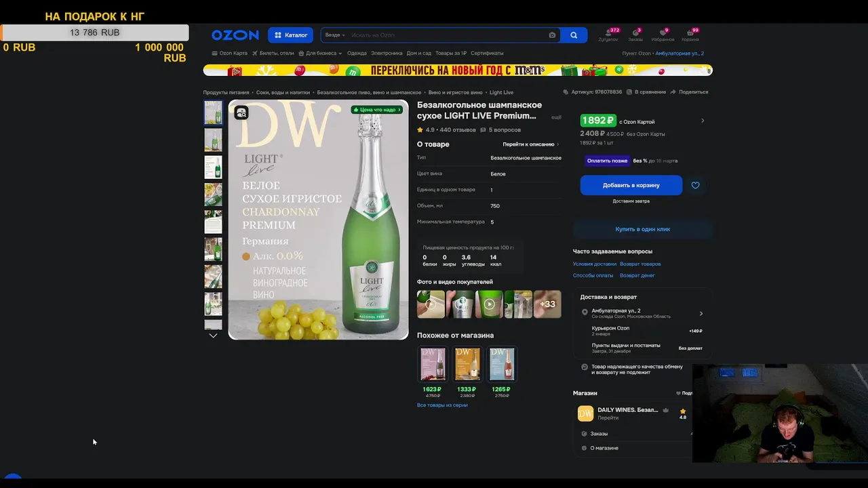
Task: Open the Одежда menu item
Action: 357,53
